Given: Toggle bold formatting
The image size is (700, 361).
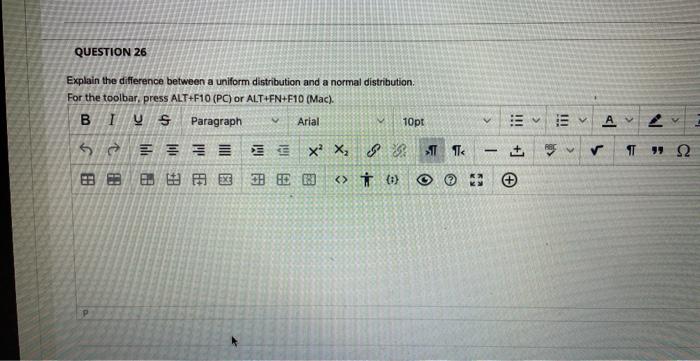Looking at the screenshot, I should tap(85, 120).
